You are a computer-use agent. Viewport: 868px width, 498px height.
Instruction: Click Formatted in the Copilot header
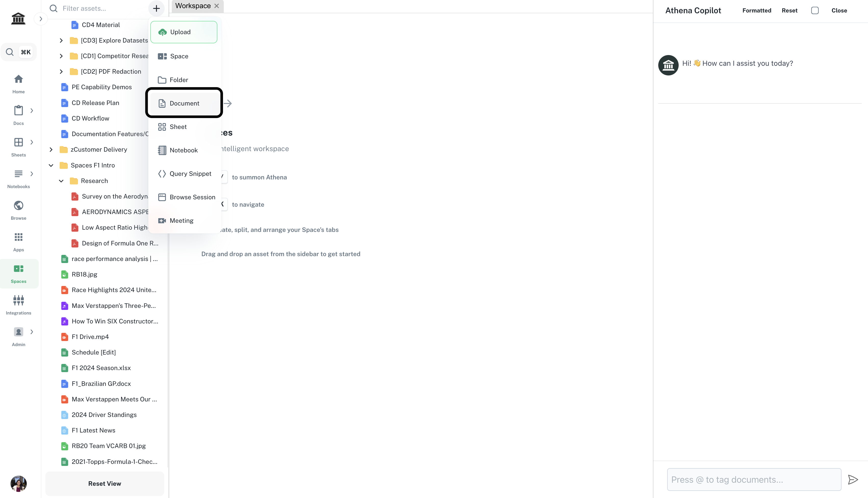point(757,11)
